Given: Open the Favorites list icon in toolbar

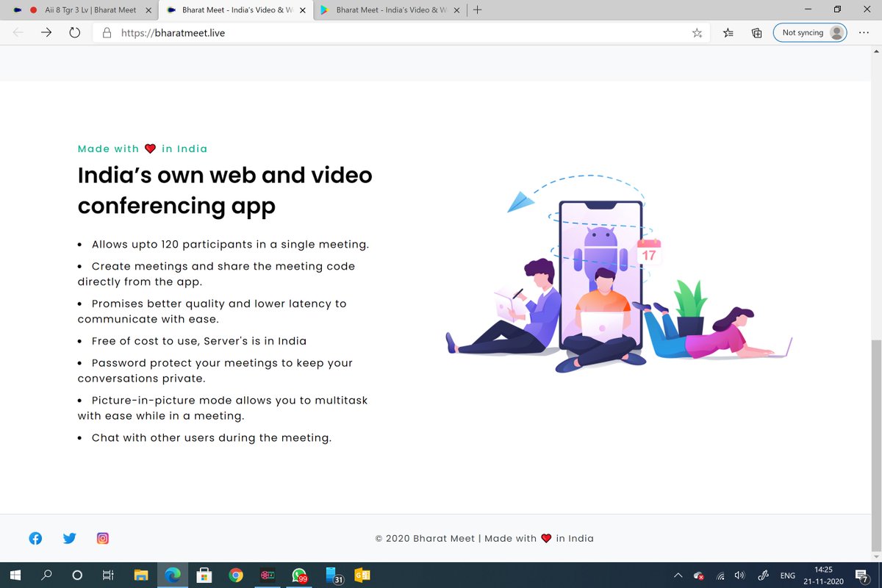Looking at the screenshot, I should [728, 33].
